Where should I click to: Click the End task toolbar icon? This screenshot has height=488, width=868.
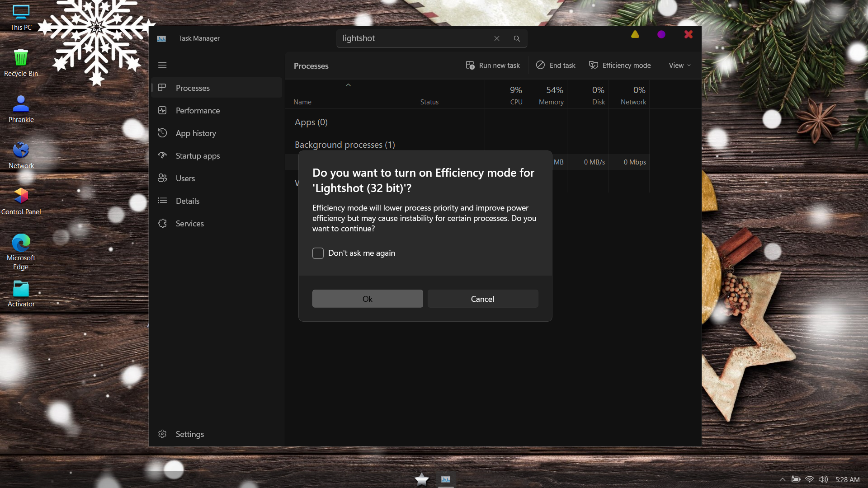(540, 65)
